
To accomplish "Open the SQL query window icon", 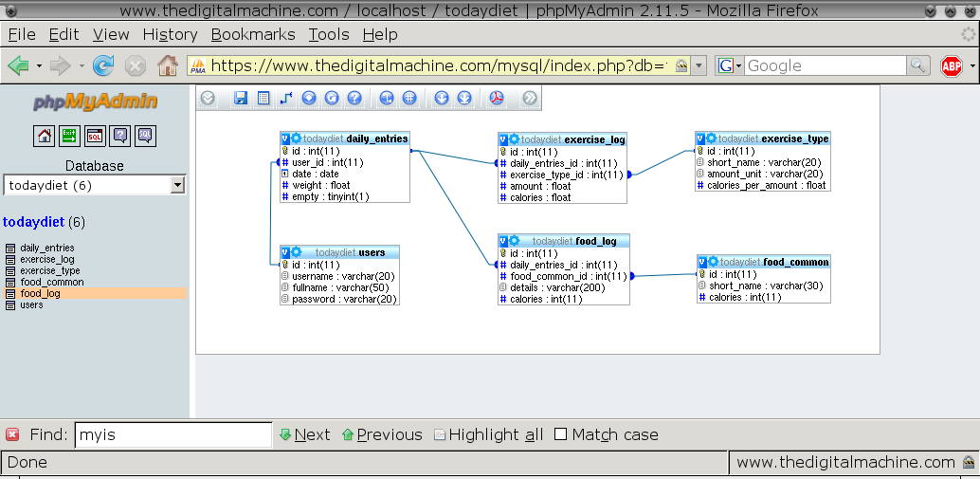I will pyautogui.click(x=95, y=136).
